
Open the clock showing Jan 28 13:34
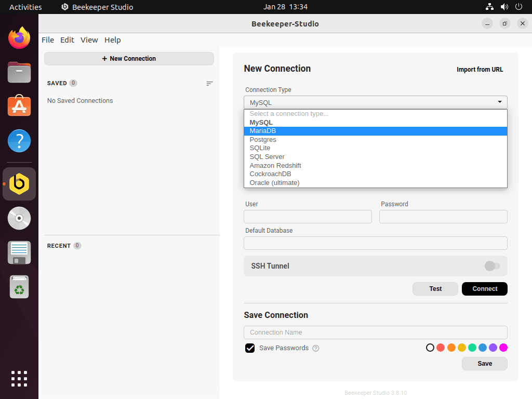(x=285, y=7)
